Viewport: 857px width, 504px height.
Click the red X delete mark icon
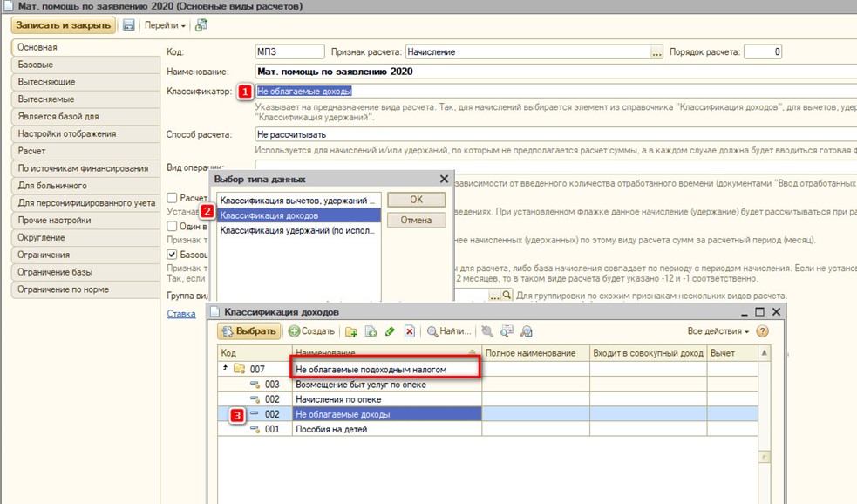409,331
